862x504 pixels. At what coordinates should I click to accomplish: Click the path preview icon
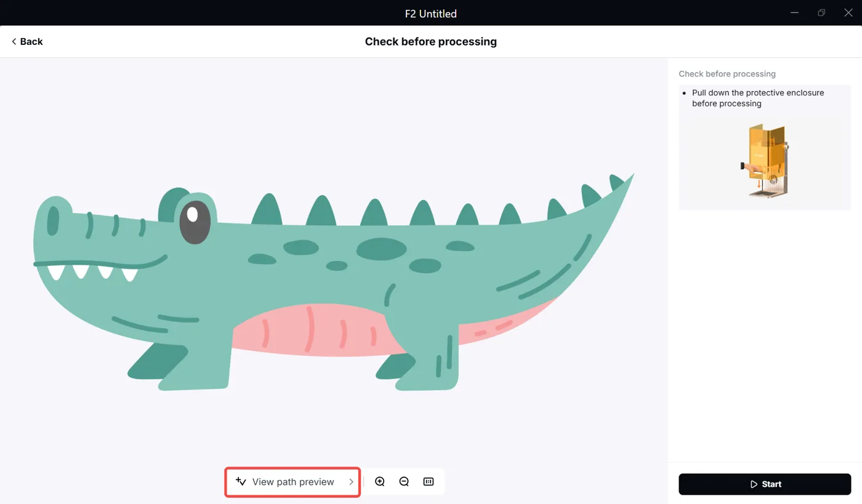pyautogui.click(x=241, y=482)
